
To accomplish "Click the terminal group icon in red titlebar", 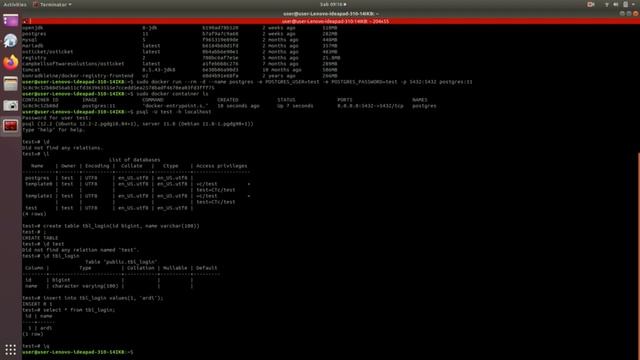I will (x=25, y=21).
